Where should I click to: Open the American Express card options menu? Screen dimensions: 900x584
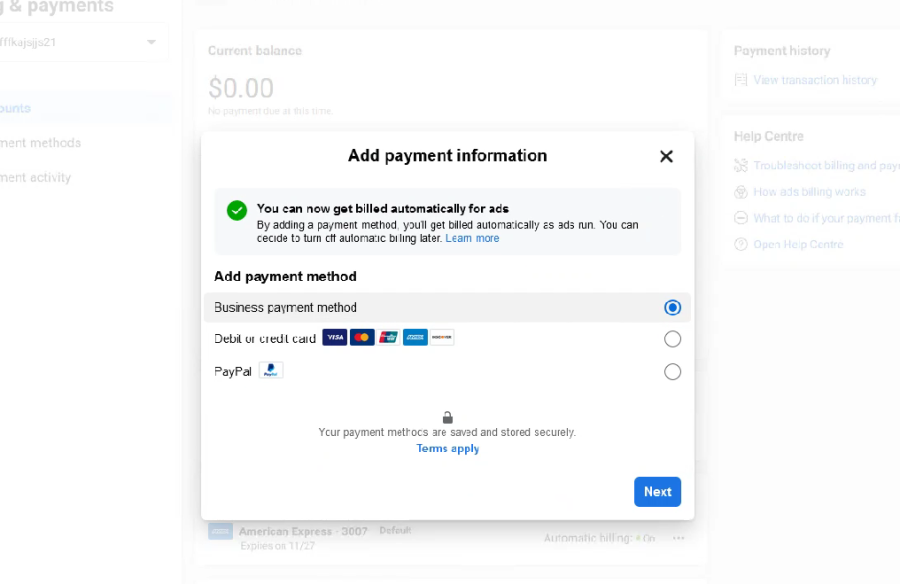click(679, 538)
